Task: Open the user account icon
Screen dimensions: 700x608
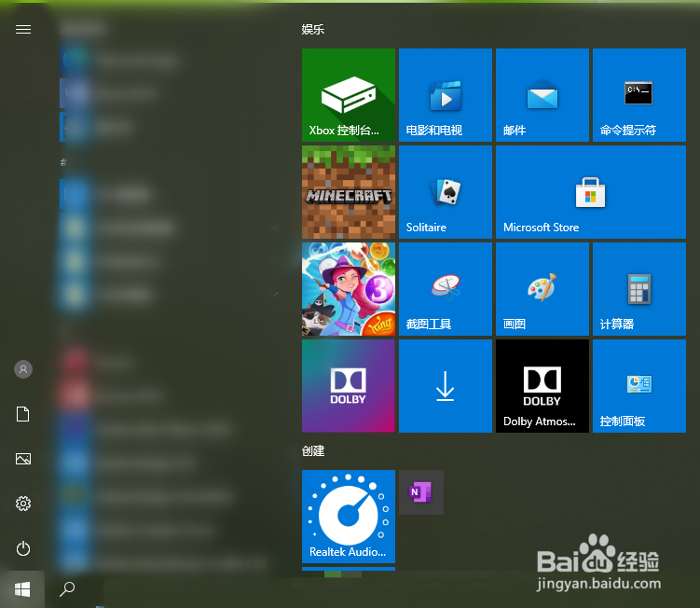Action: tap(23, 369)
